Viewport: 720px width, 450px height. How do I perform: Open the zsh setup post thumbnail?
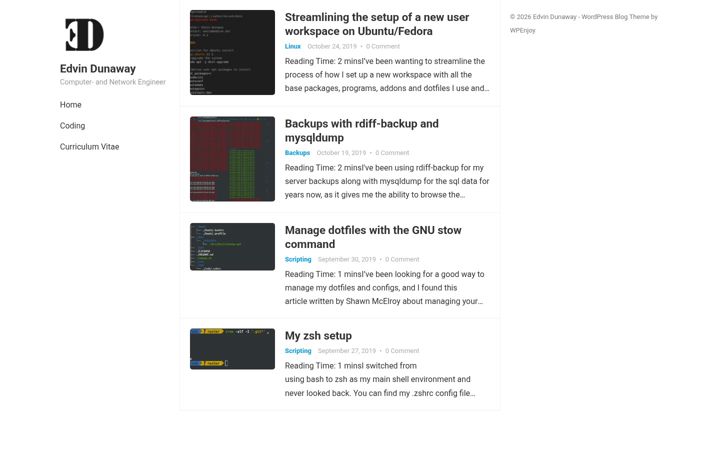[x=232, y=349]
